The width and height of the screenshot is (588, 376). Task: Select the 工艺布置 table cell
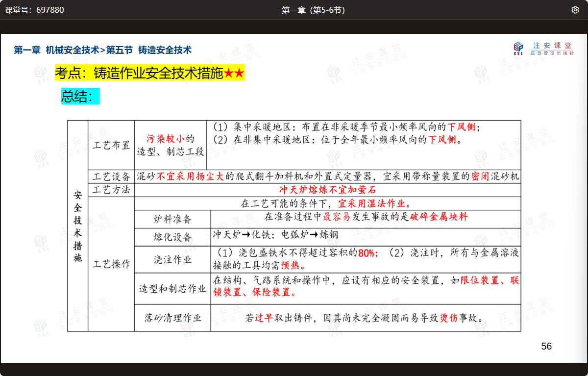(111, 145)
